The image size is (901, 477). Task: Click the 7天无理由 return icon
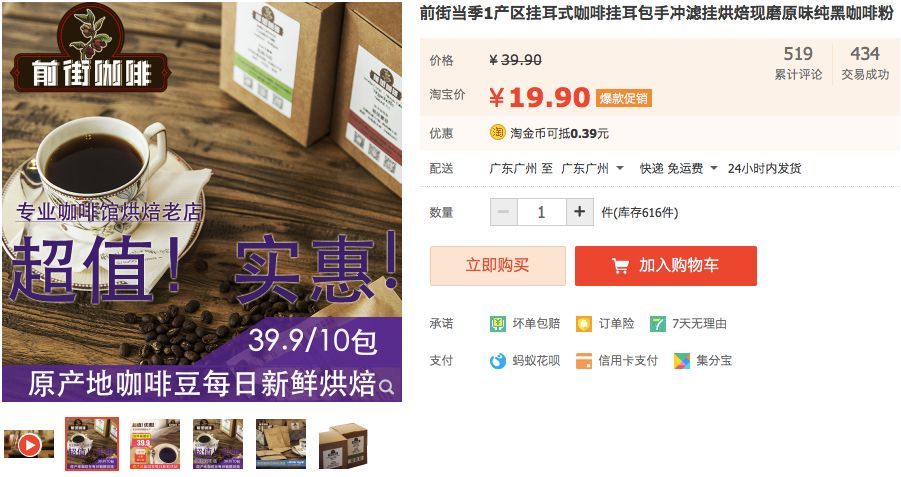(x=657, y=324)
